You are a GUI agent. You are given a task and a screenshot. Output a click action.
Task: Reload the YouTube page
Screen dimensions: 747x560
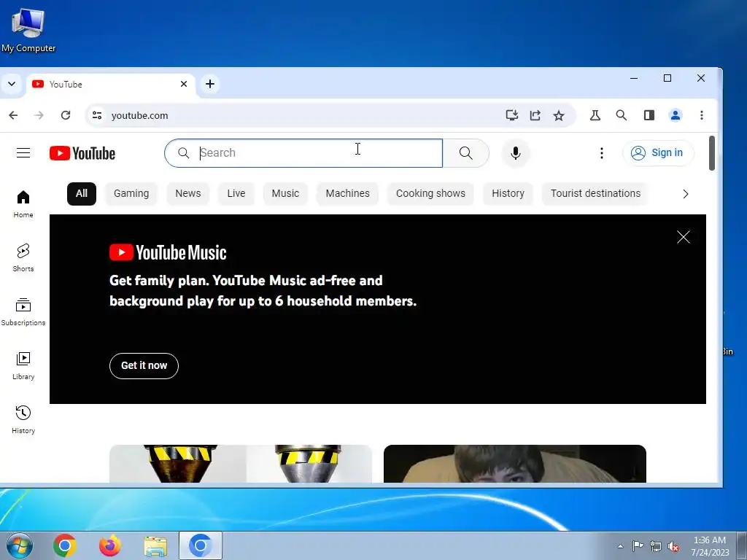[66, 115]
